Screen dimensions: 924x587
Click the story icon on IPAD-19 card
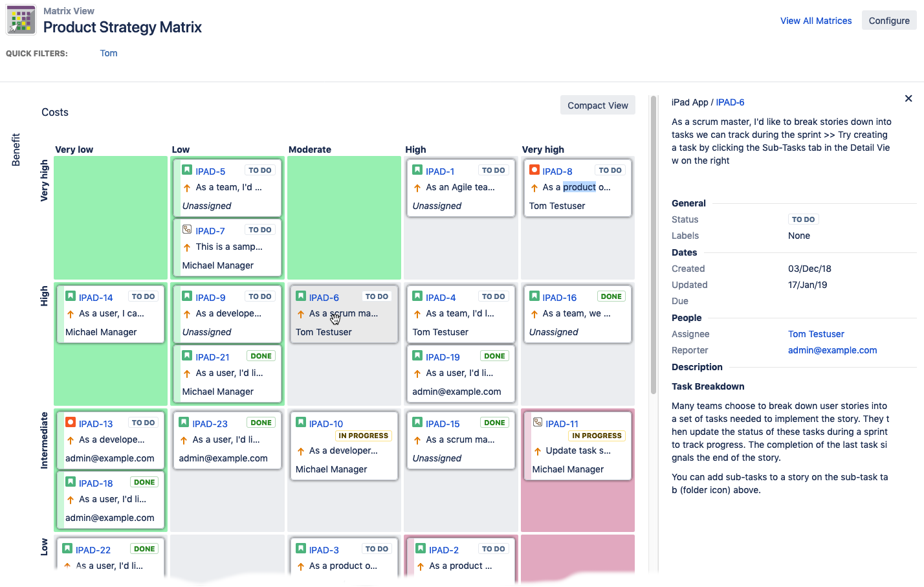417,356
